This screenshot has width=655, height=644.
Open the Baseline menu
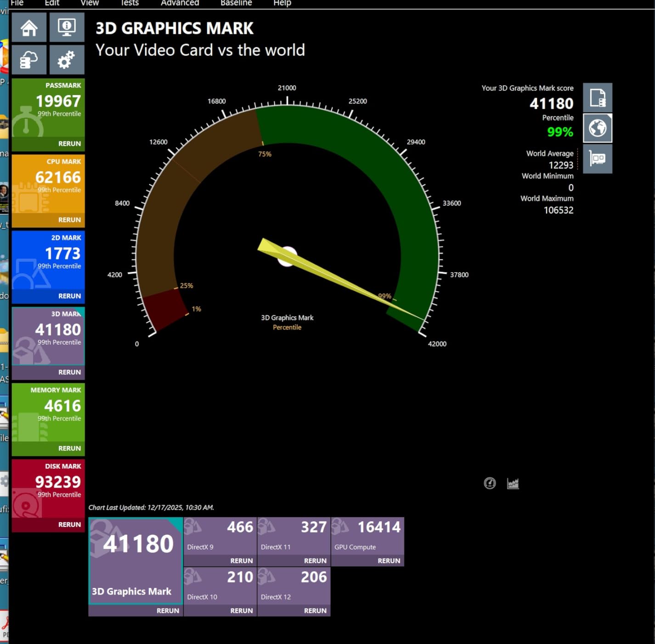click(x=236, y=3)
